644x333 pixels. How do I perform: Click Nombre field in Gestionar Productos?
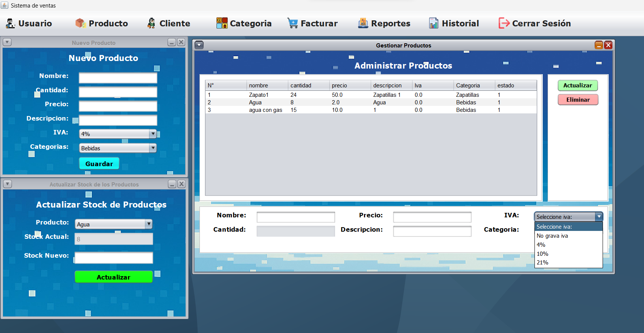coord(296,217)
